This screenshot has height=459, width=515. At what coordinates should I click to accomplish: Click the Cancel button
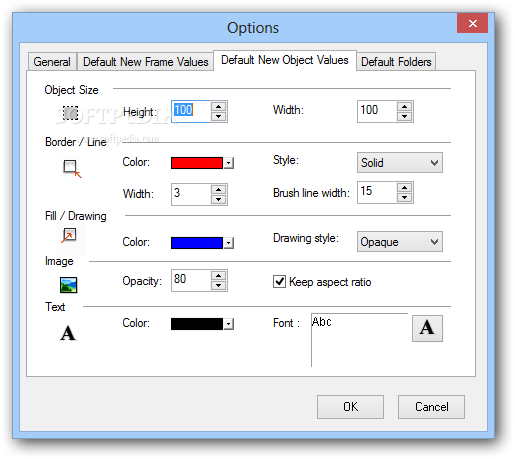click(431, 407)
